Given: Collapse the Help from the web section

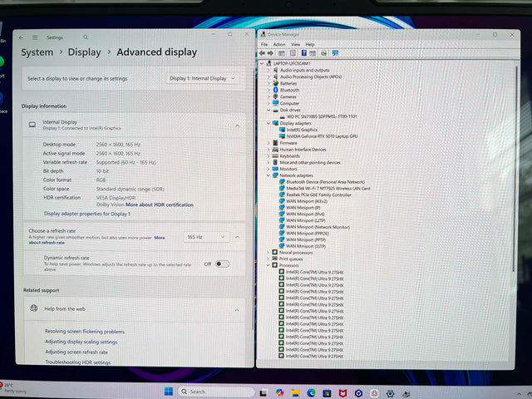Looking at the screenshot, I should click(x=237, y=310).
